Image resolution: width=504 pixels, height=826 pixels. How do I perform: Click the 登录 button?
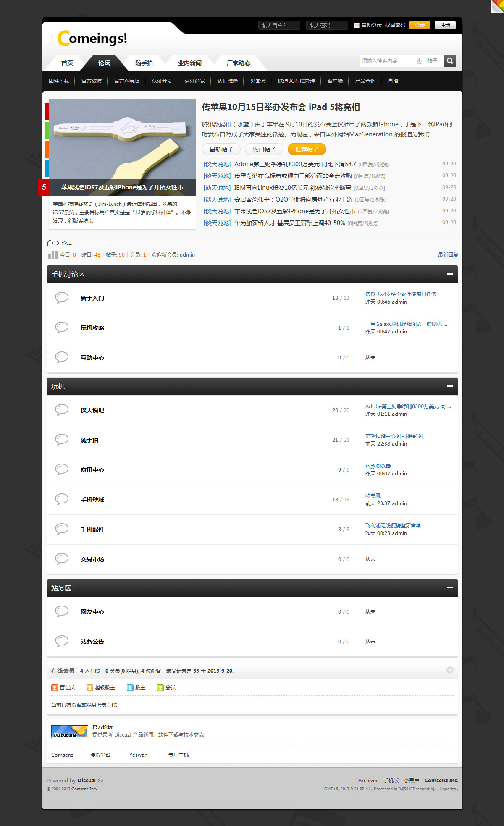coord(420,25)
